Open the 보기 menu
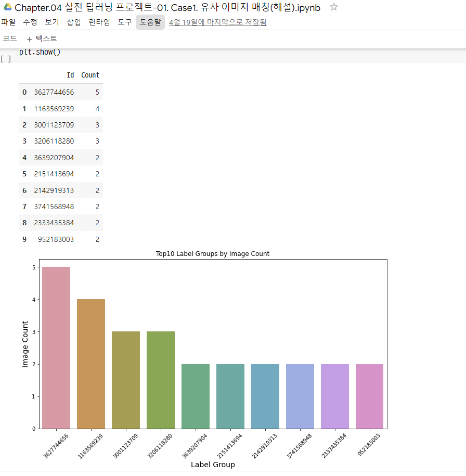Screen dimensions: 466x476 52,22
